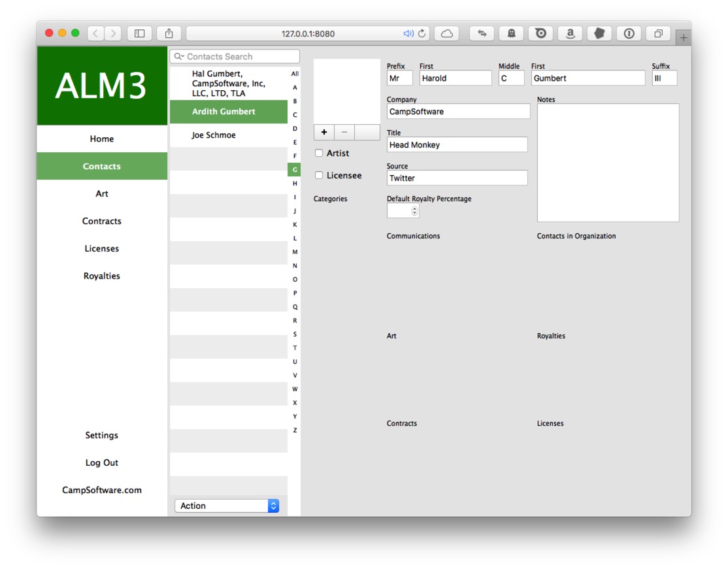Filter contacts by letter C
This screenshot has width=728, height=569.
click(x=295, y=114)
